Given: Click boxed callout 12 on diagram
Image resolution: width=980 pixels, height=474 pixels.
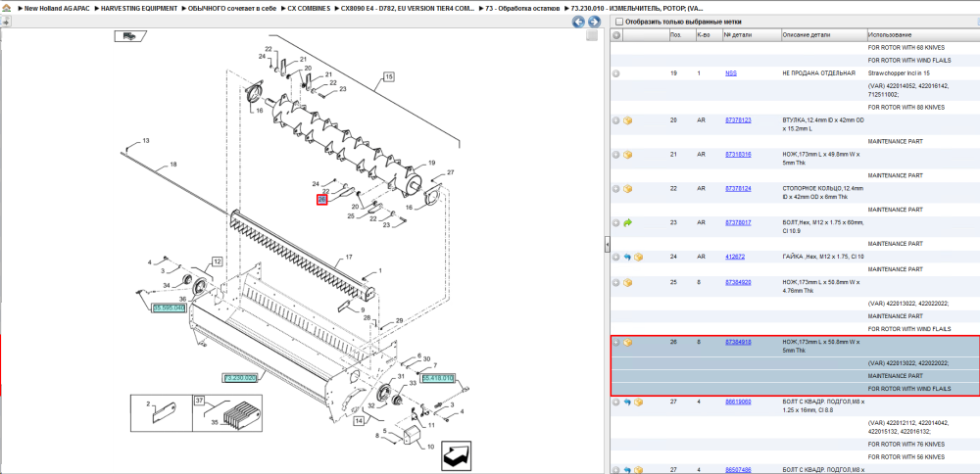Looking at the screenshot, I should [217, 261].
